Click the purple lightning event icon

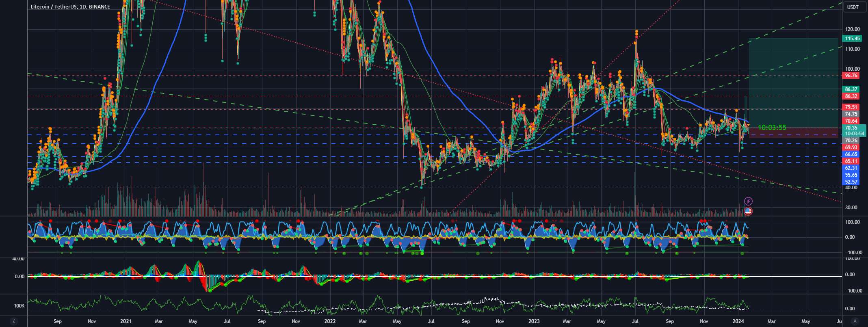coord(748,201)
